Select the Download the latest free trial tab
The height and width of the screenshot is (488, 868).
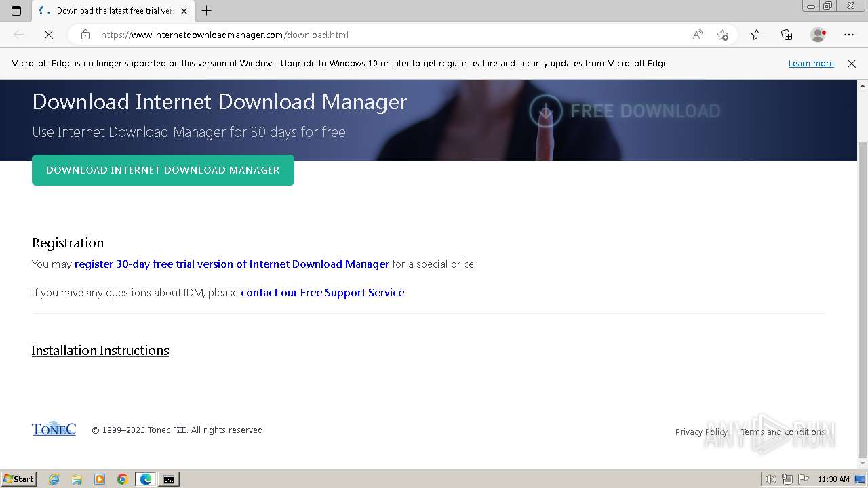point(112,11)
